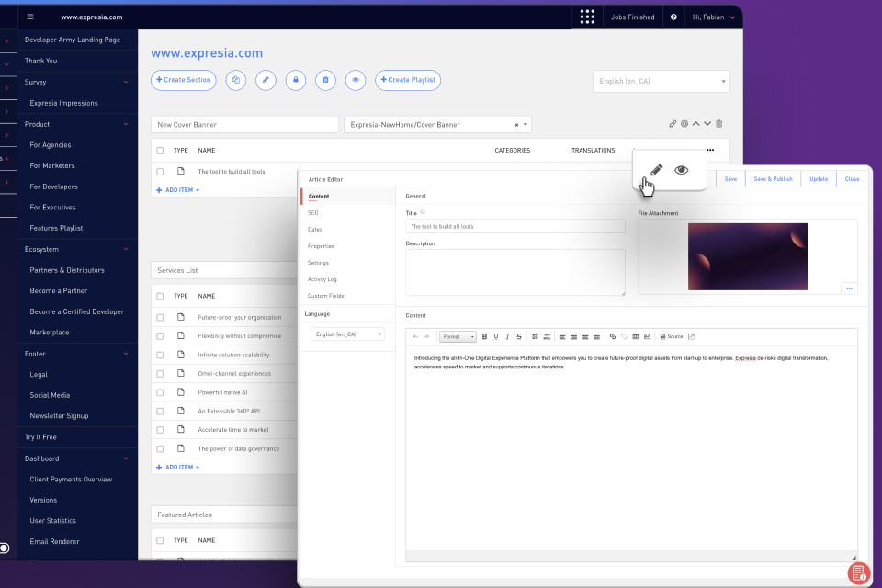This screenshot has height=588, width=882.
Task: Tick the checkbox for 'The tool to build all tools'
Action: point(160,172)
